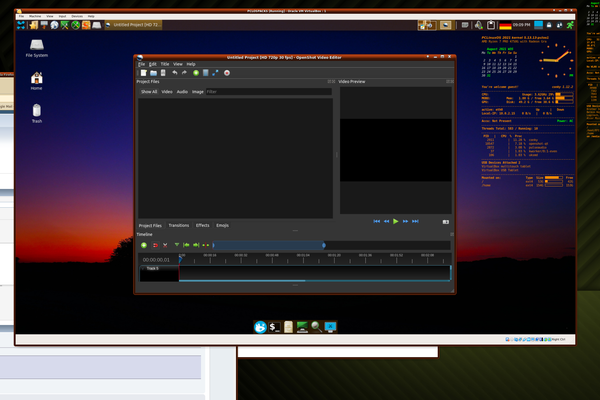This screenshot has width=600, height=400.
Task: Switch to the Transitions tab
Action: [x=179, y=226]
